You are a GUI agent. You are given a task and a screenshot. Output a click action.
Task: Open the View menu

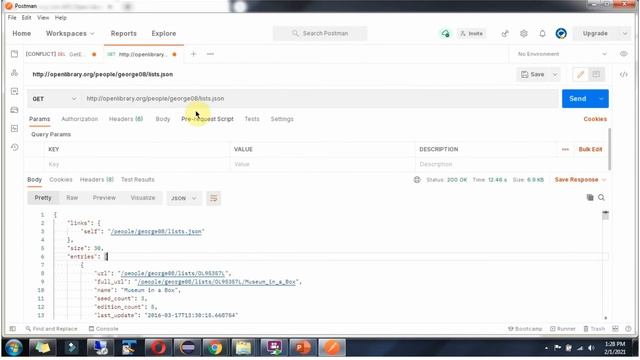(x=43, y=18)
